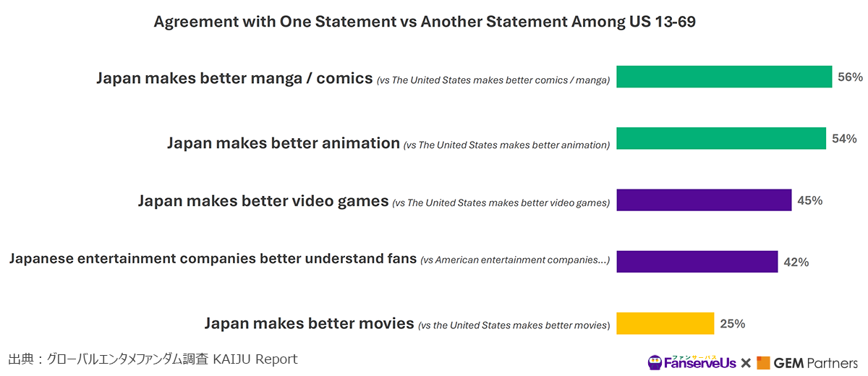Screen dimensions: 868x376
Task: Click the chart title about US 13-69
Action: (x=425, y=22)
